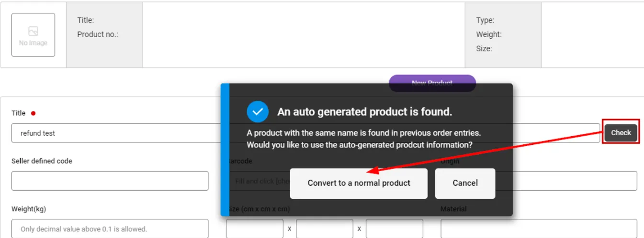The image size is (644, 238).
Task: Click the Material input field
Action: coord(539,229)
